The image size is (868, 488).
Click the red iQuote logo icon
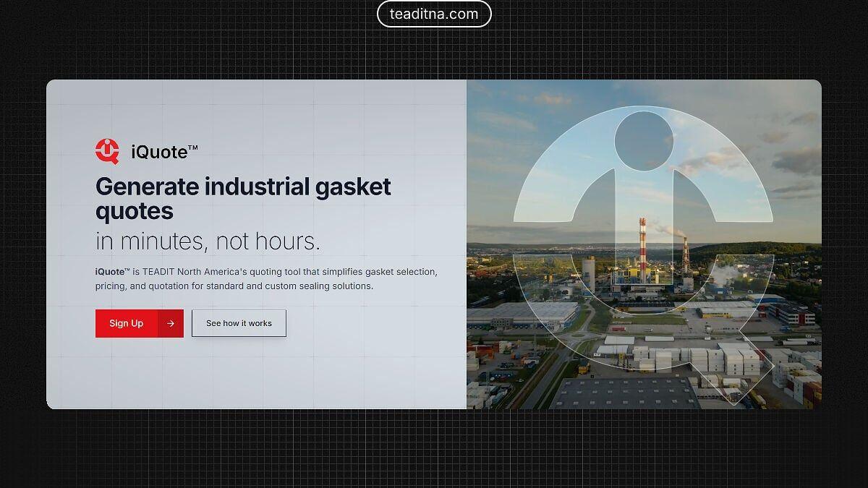tap(108, 151)
